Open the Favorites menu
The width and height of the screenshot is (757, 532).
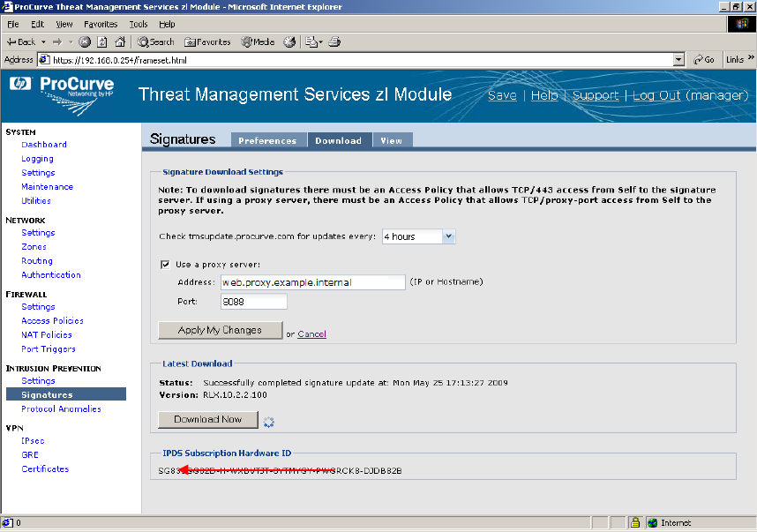101,24
